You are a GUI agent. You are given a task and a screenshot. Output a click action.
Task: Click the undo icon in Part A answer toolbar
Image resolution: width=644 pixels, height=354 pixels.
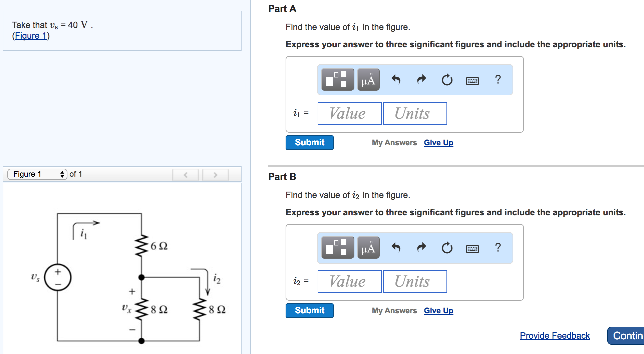click(396, 80)
